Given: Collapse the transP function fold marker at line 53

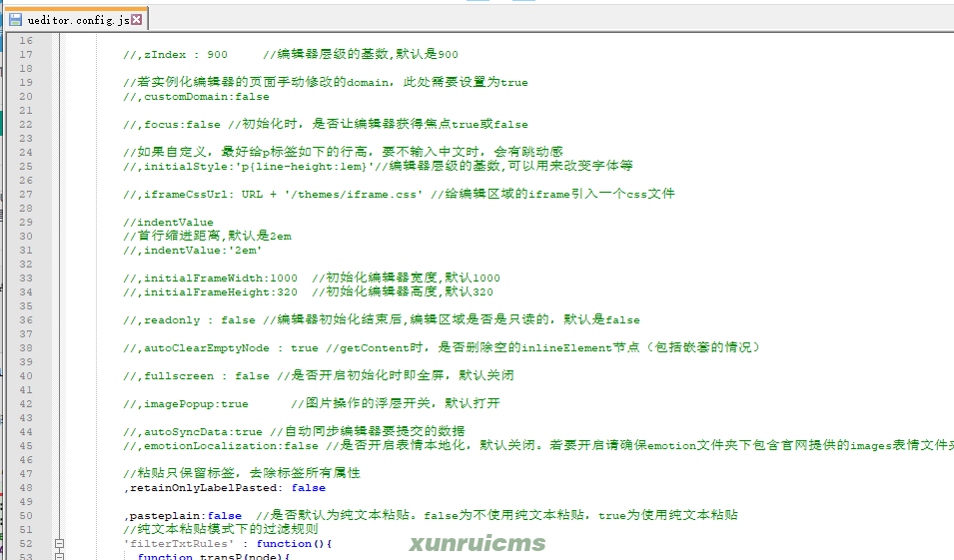Looking at the screenshot, I should click(59, 556).
